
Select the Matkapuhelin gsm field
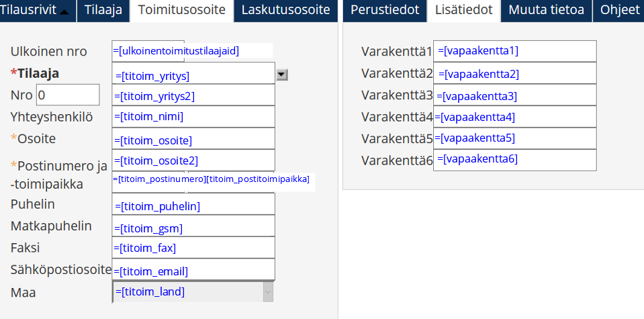click(193, 226)
